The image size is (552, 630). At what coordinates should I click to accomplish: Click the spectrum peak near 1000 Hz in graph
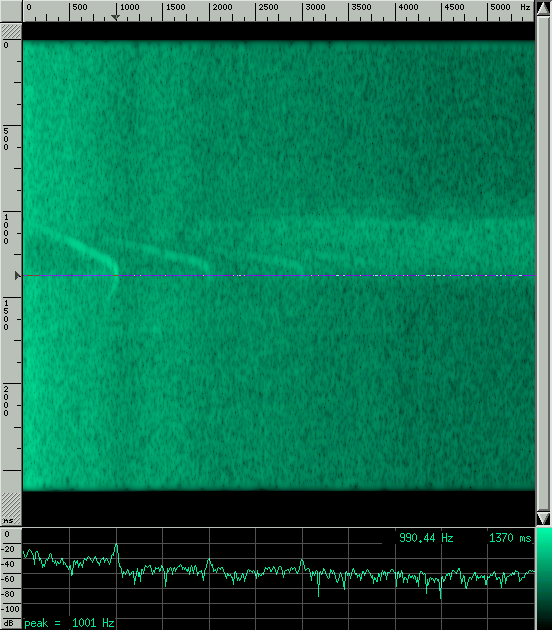click(x=117, y=545)
